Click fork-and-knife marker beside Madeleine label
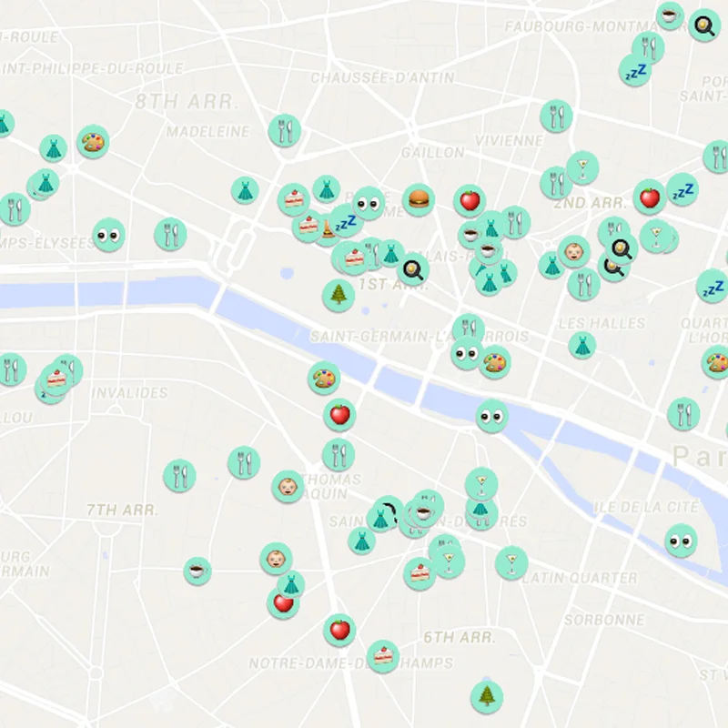728x728 pixels. click(284, 130)
